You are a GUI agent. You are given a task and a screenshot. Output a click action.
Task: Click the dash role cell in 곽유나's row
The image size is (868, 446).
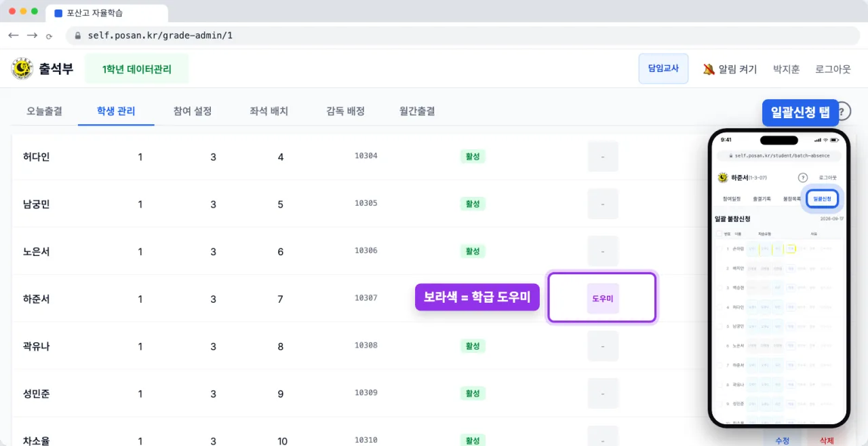[x=603, y=346]
